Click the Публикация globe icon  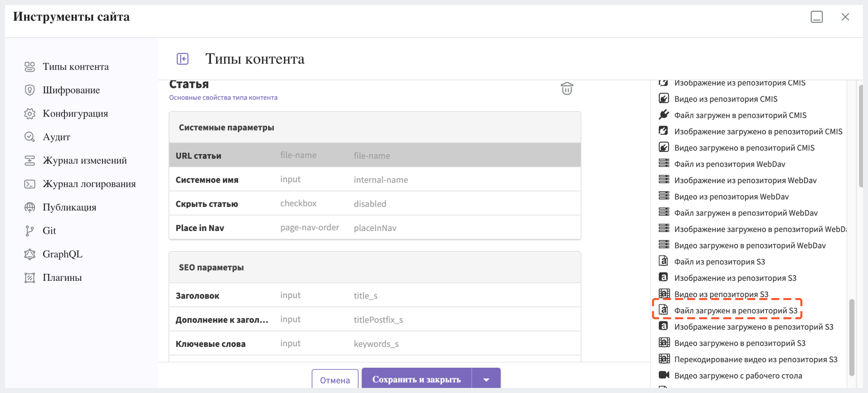pos(30,207)
